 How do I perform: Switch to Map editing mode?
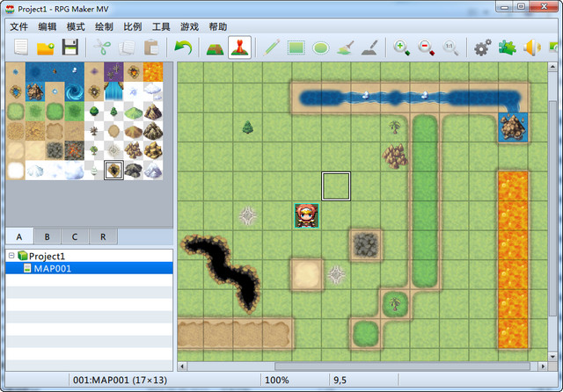[x=215, y=47]
